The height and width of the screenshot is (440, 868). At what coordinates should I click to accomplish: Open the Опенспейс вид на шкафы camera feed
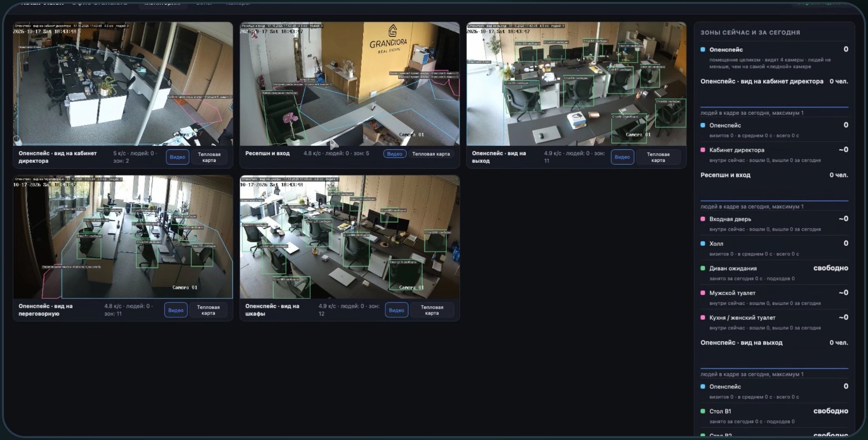click(350, 237)
